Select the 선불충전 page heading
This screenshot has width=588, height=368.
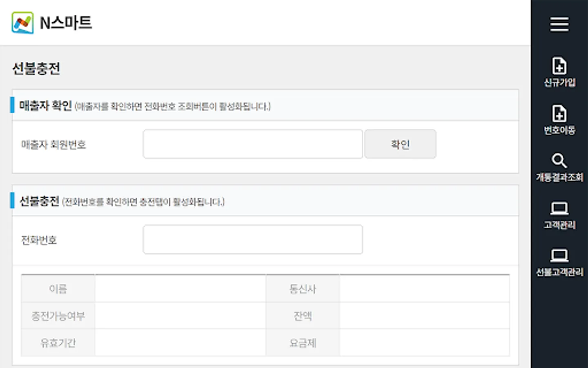[36, 69]
